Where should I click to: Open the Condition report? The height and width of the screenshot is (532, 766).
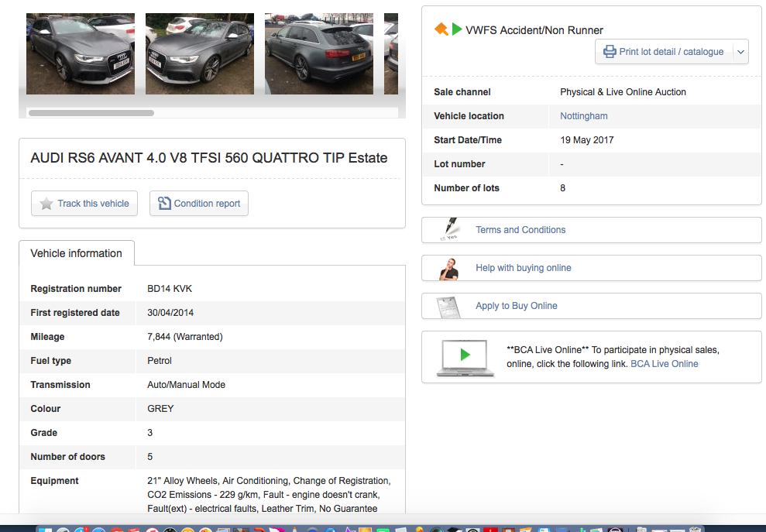[207, 204]
